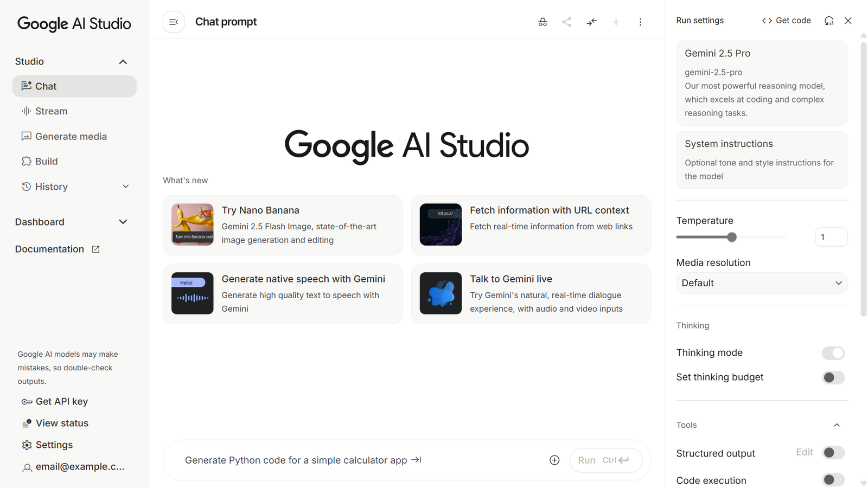This screenshot has width=868, height=488.
Task: Start a new chat with plus icon
Action: pos(616,22)
